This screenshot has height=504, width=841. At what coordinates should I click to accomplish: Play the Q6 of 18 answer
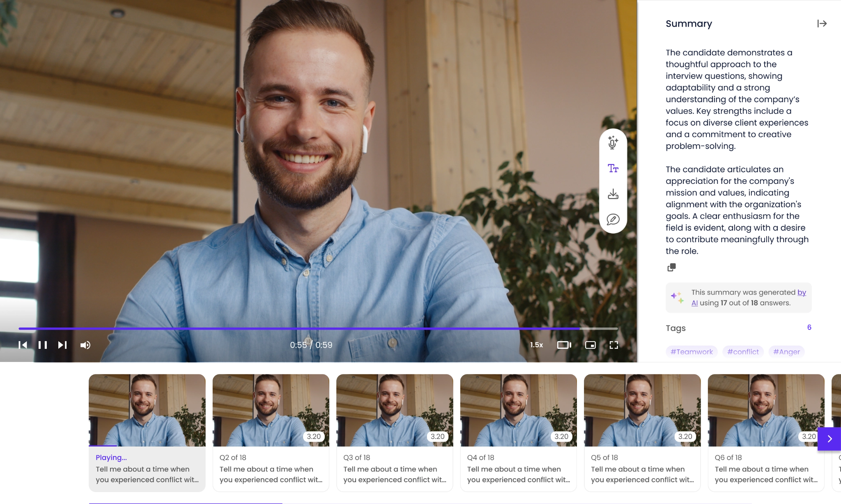coord(766,433)
